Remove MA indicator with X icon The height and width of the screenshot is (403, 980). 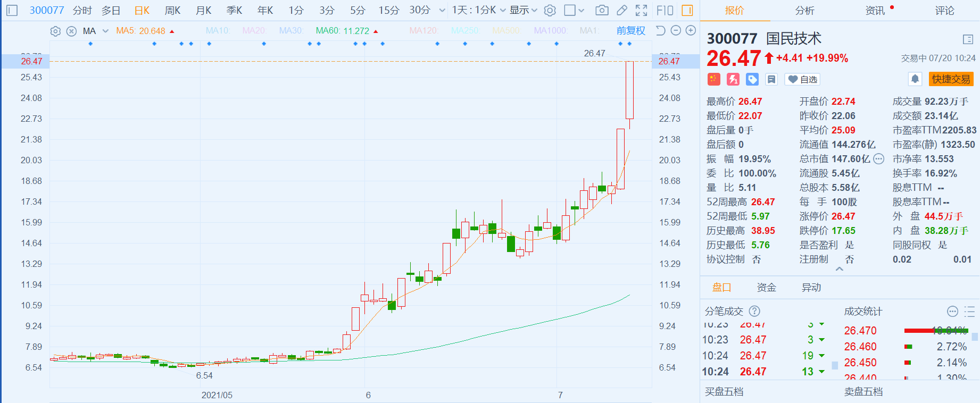[71, 31]
